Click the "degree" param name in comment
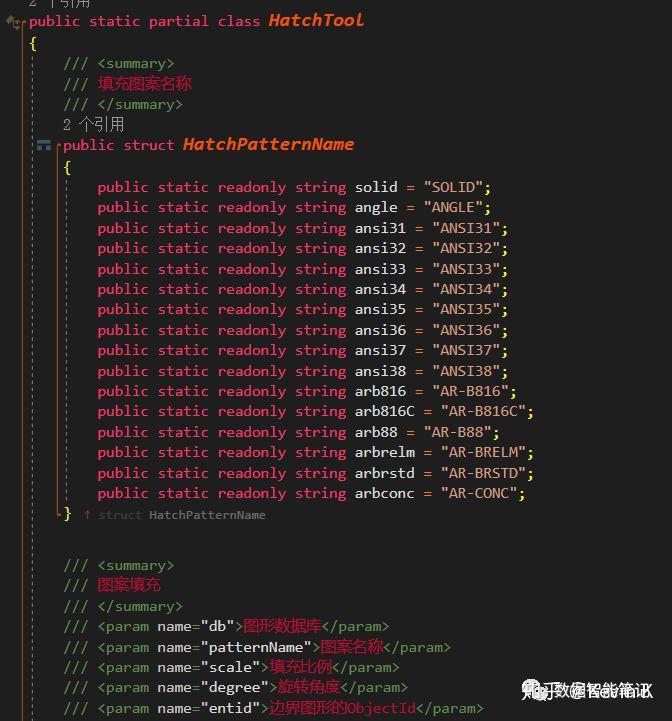This screenshot has width=672, height=721. coord(235,688)
